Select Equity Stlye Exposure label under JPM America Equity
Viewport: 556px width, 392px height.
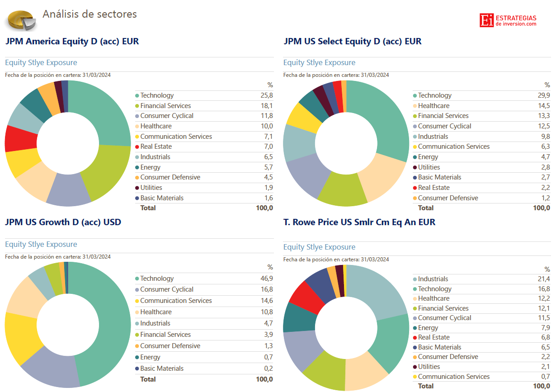(41, 63)
